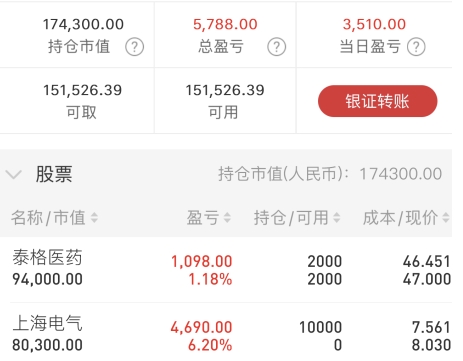Sort by 名称/市值 column arrows
This screenshot has height=361, width=463.
94,218
